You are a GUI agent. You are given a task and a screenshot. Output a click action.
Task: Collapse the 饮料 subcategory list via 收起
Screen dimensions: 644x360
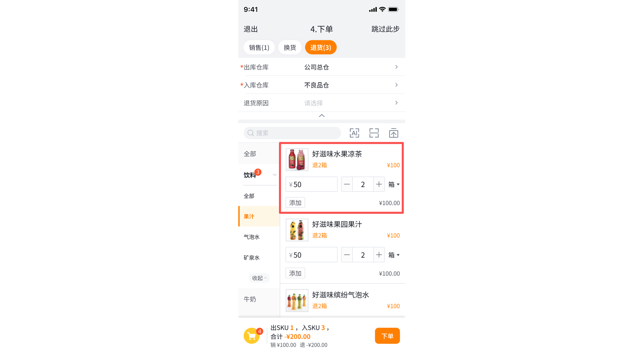[x=259, y=278]
